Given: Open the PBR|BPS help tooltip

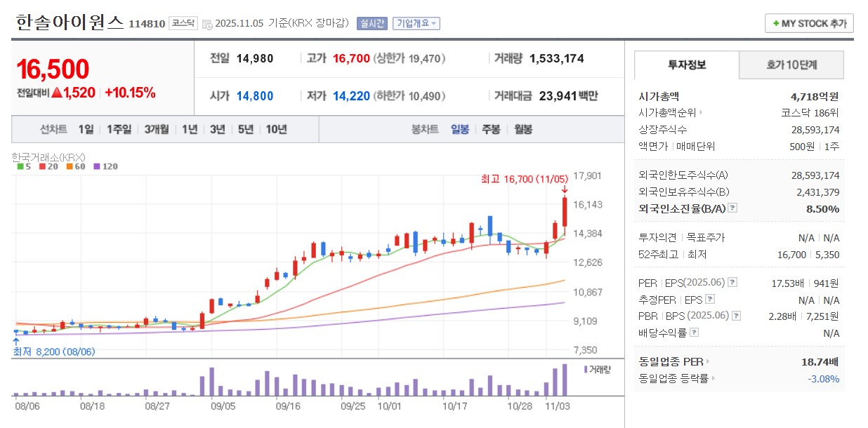Looking at the screenshot, I should pos(736,316).
